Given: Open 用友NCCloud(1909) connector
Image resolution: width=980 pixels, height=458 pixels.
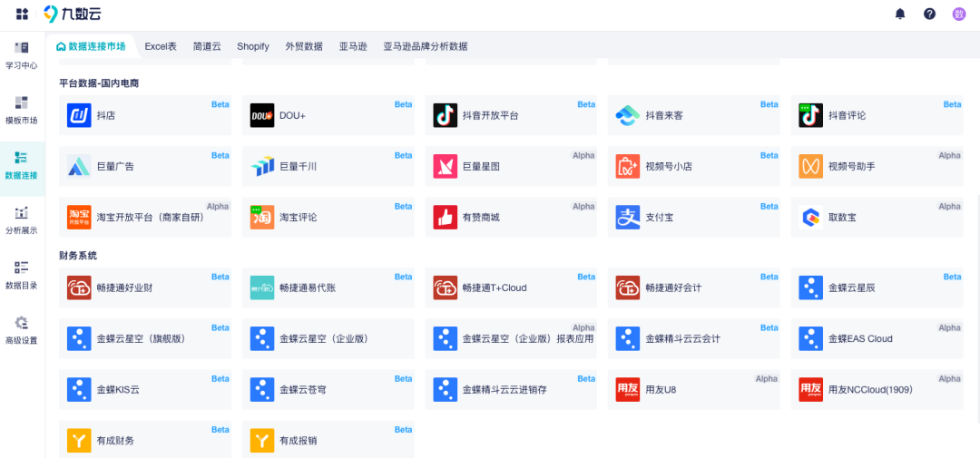Looking at the screenshot, I should point(877,390).
